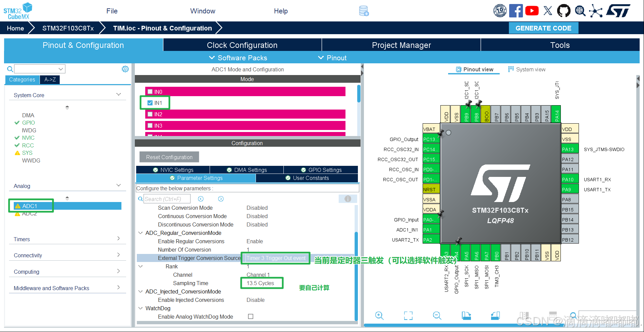Switch to Tools tab

[x=560, y=45]
